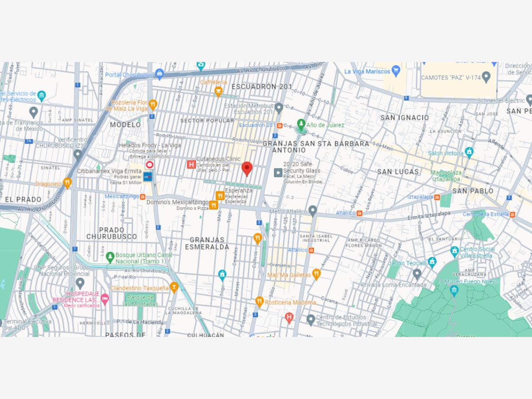
Task: Open the Jardín Teocalli marker icon
Action: tap(432, 262)
